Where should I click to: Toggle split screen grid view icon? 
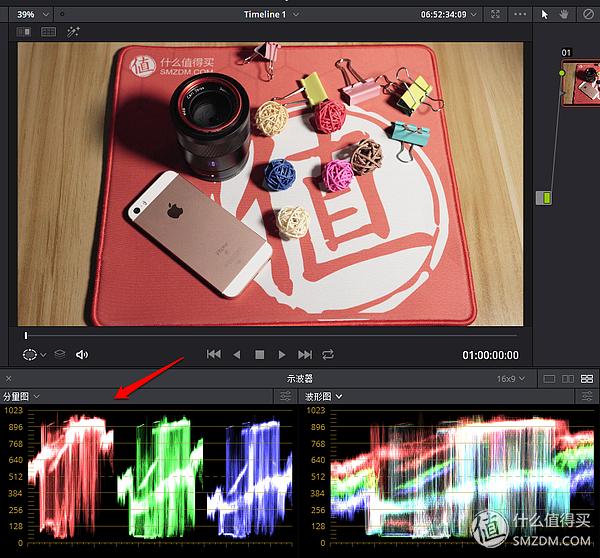click(x=49, y=32)
